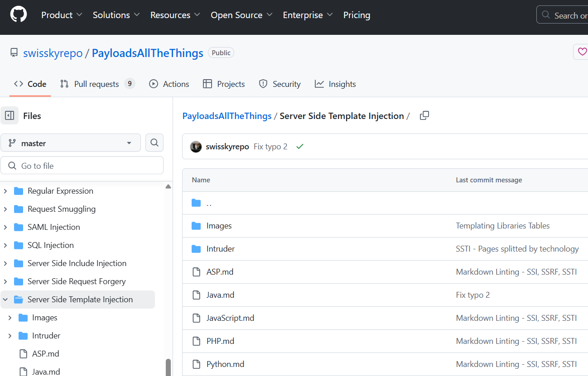Image resolution: width=588 pixels, height=376 pixels.
Task: Expand Images folder in the sidebar tree
Action: coord(10,318)
